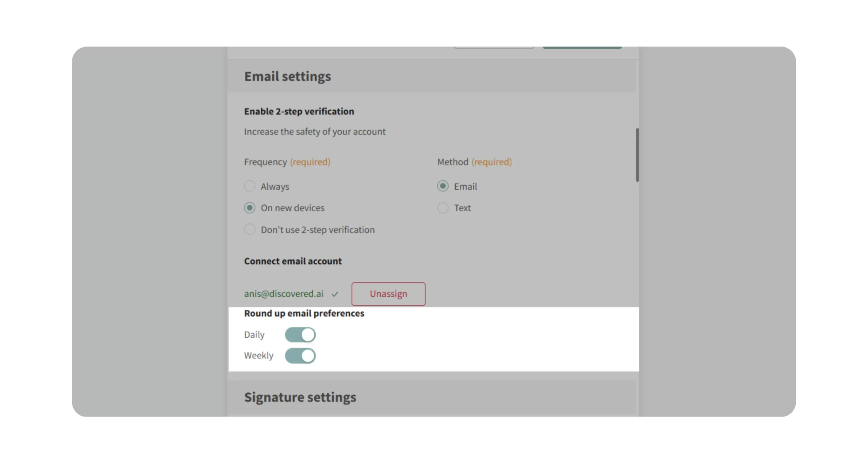Click the partially visible green button at top
This screenshot has width=868, height=466.
pos(582,48)
